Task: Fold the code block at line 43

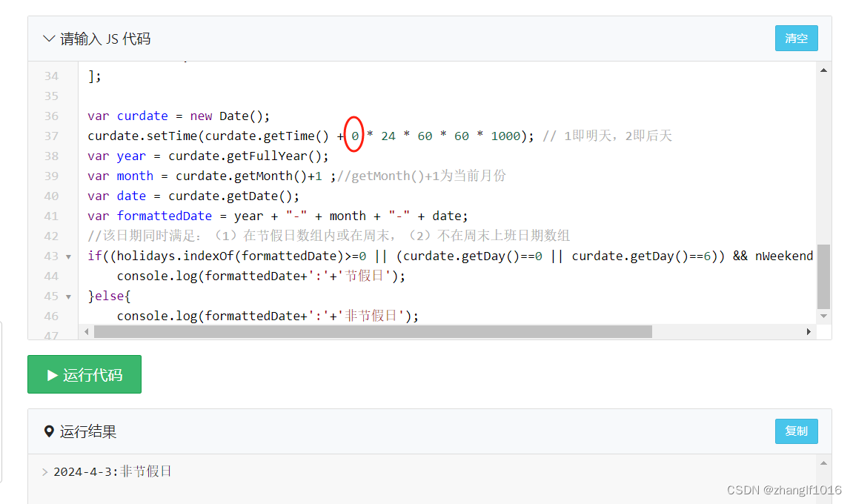Action: pyautogui.click(x=68, y=256)
